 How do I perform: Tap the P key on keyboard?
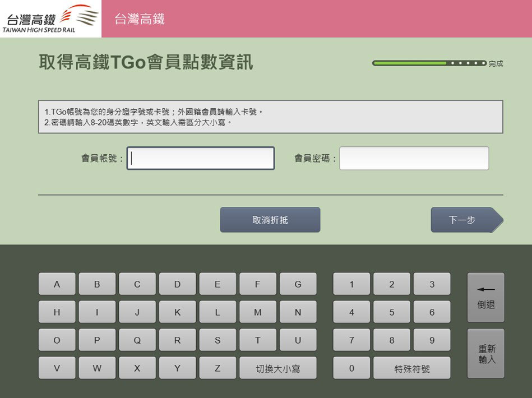pyautogui.click(x=97, y=340)
